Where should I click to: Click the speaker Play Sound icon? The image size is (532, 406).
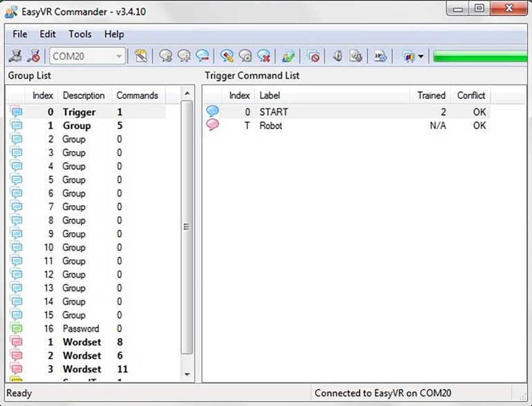pos(337,56)
